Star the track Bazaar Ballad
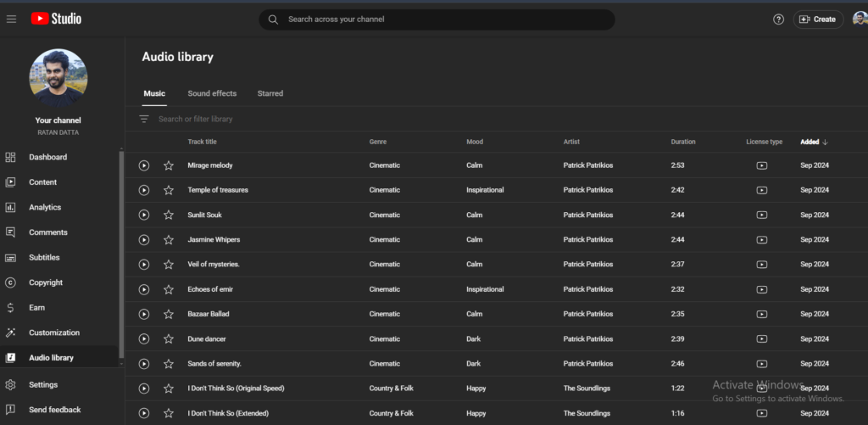 tap(169, 314)
